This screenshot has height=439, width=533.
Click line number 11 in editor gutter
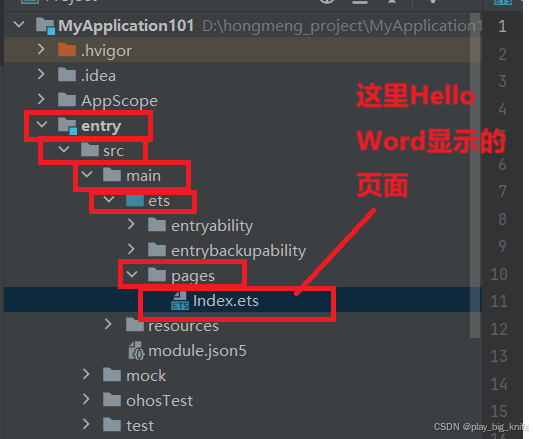point(499,301)
